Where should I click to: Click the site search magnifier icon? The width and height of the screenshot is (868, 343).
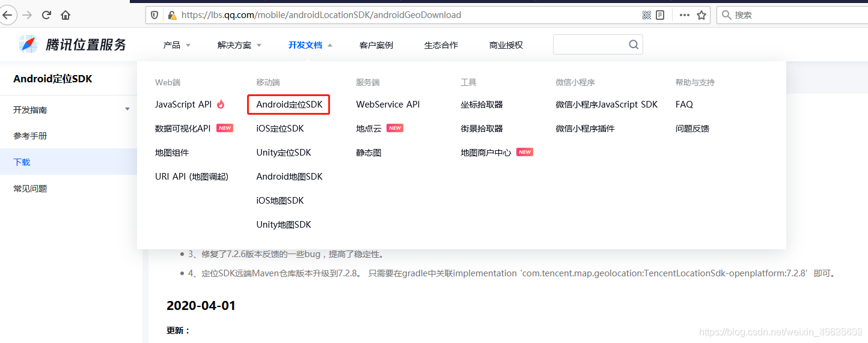pyautogui.click(x=634, y=44)
